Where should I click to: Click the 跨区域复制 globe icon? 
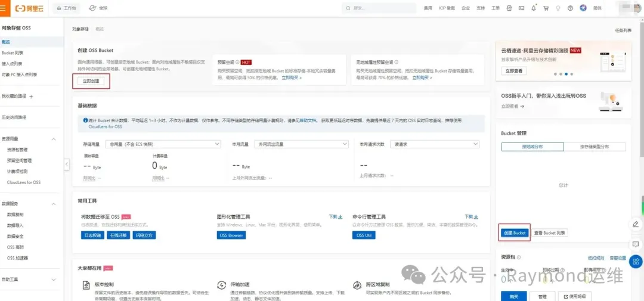(x=357, y=286)
